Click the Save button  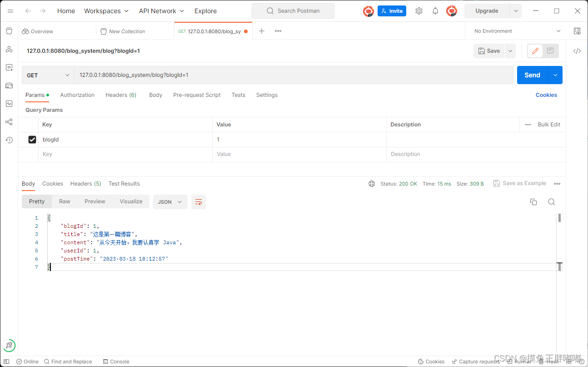(x=489, y=51)
